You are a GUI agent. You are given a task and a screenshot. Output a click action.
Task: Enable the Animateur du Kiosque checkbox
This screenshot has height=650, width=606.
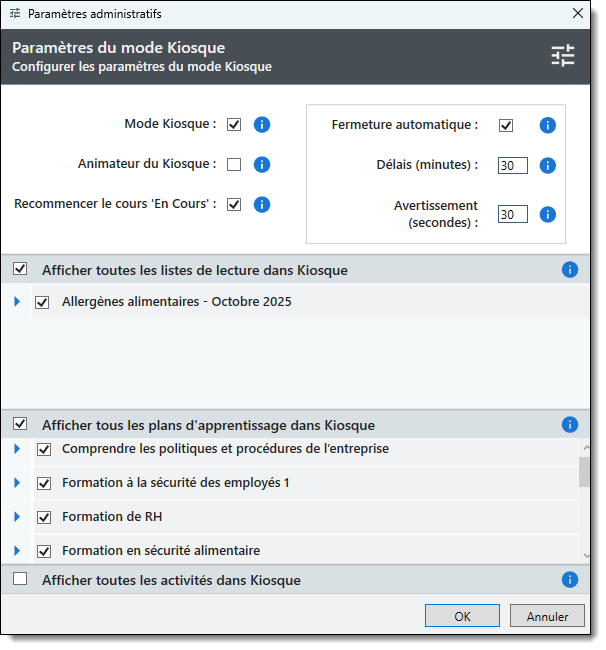234,165
